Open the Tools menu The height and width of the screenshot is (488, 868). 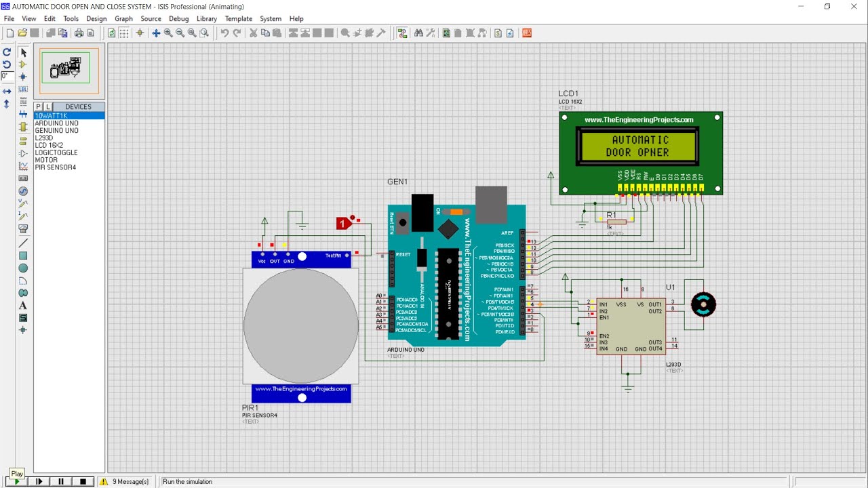[71, 19]
